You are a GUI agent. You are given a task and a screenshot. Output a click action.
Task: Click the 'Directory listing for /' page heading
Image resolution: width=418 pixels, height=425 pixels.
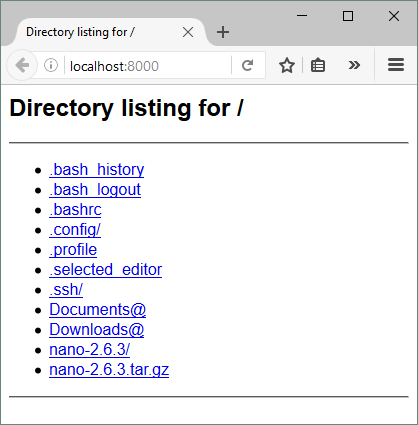127,108
